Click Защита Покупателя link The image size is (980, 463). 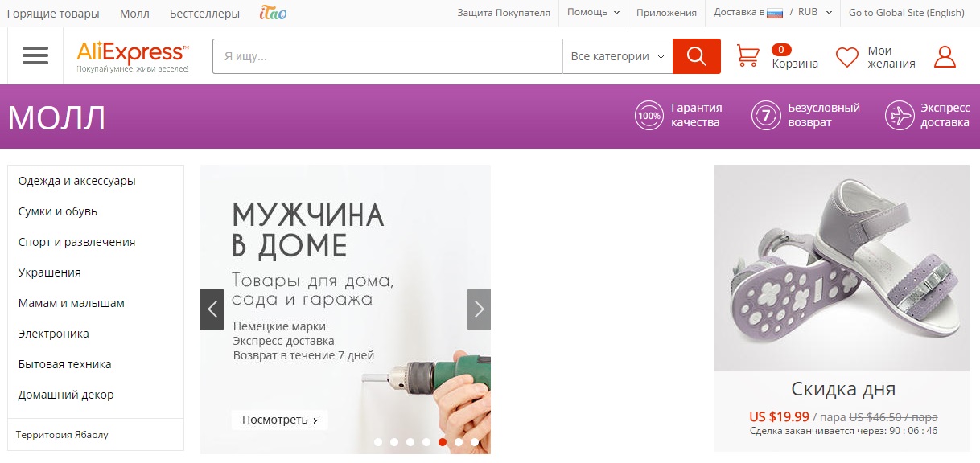(504, 13)
